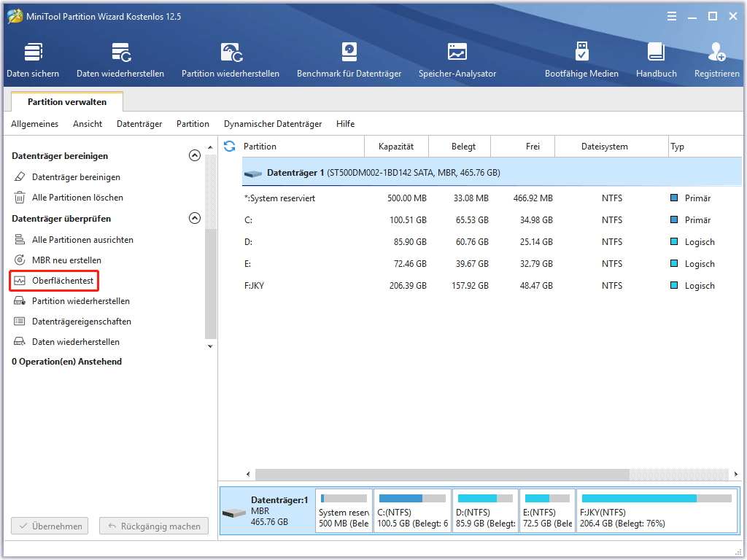Viewport: 747px width, 560px height.
Task: Select the D: partition row
Action: (492, 242)
